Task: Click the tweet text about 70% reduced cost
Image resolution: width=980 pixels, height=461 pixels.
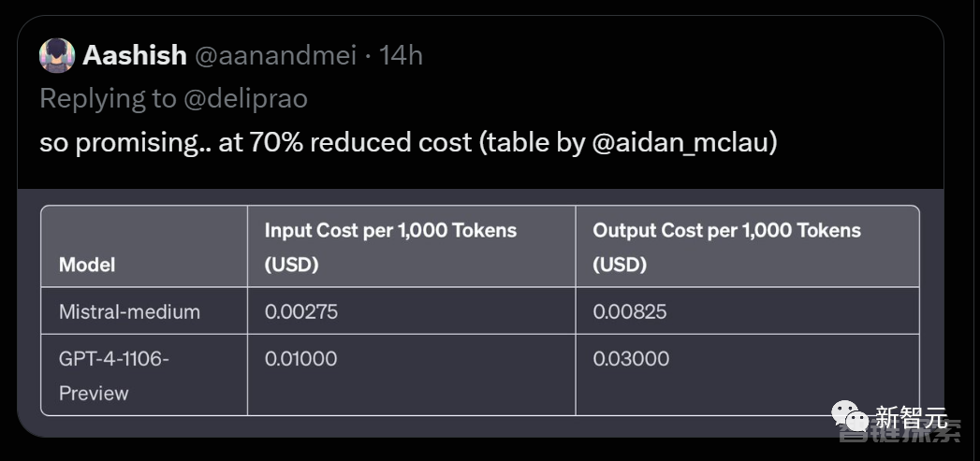Action: pyautogui.click(x=409, y=143)
